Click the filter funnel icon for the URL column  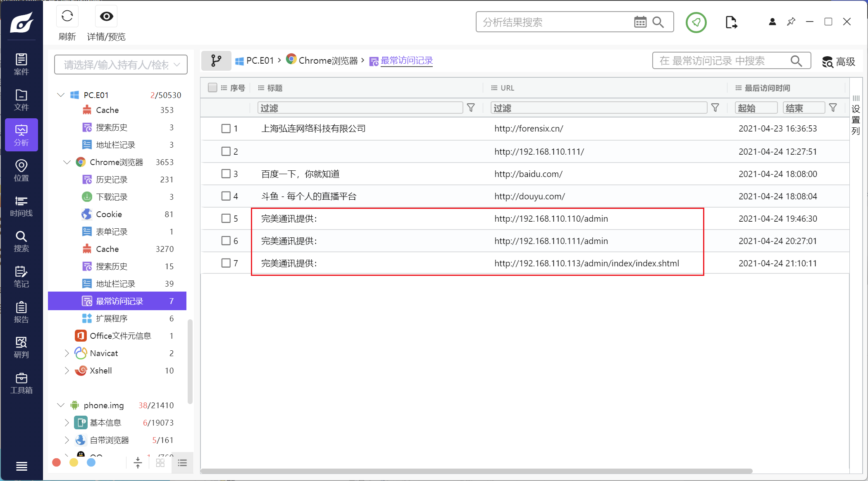pos(715,108)
